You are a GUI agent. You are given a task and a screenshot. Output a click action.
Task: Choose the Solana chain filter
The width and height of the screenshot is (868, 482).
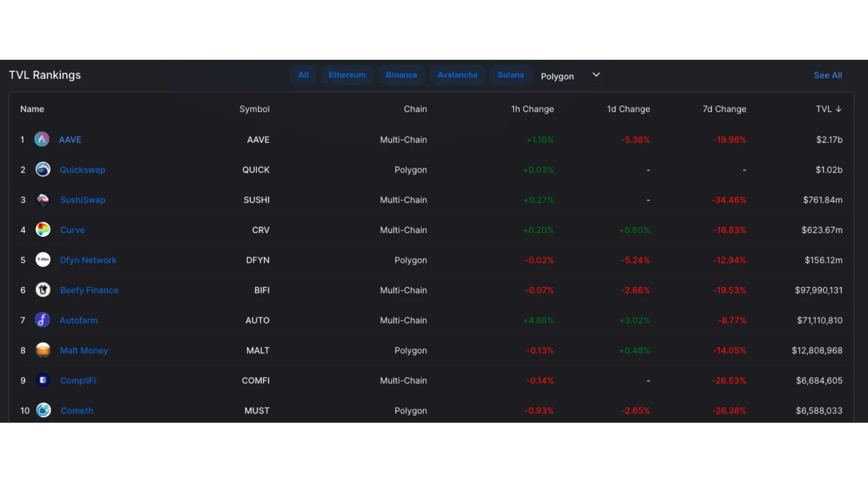pos(511,75)
